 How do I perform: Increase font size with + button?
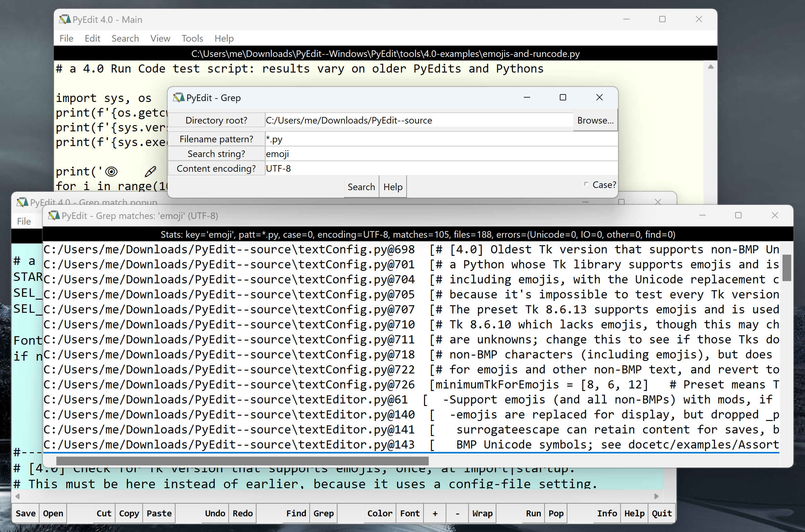click(x=435, y=513)
